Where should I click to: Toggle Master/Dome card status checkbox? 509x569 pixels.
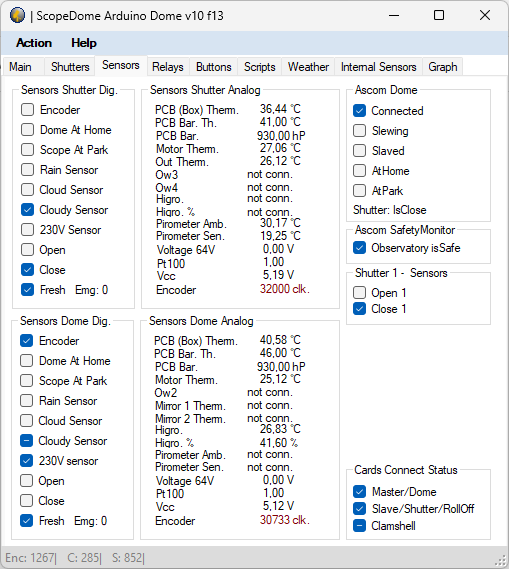pos(360,492)
